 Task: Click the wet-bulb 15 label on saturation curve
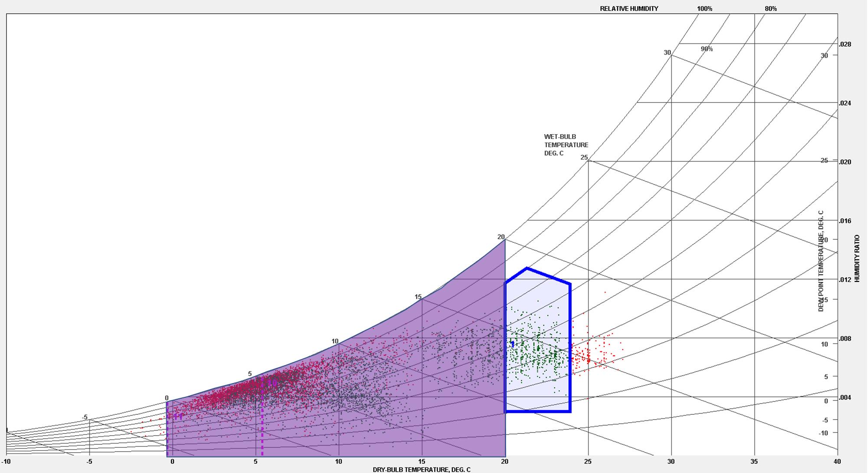[418, 297]
